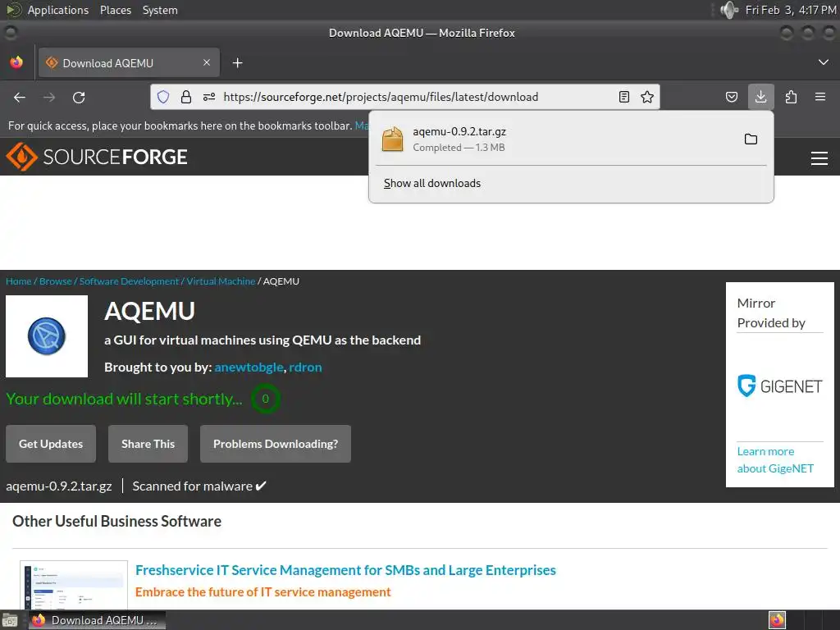This screenshot has width=840, height=630.
Task: Show aqemu-0.9.2.tar.gz in folder icon
Action: click(751, 139)
